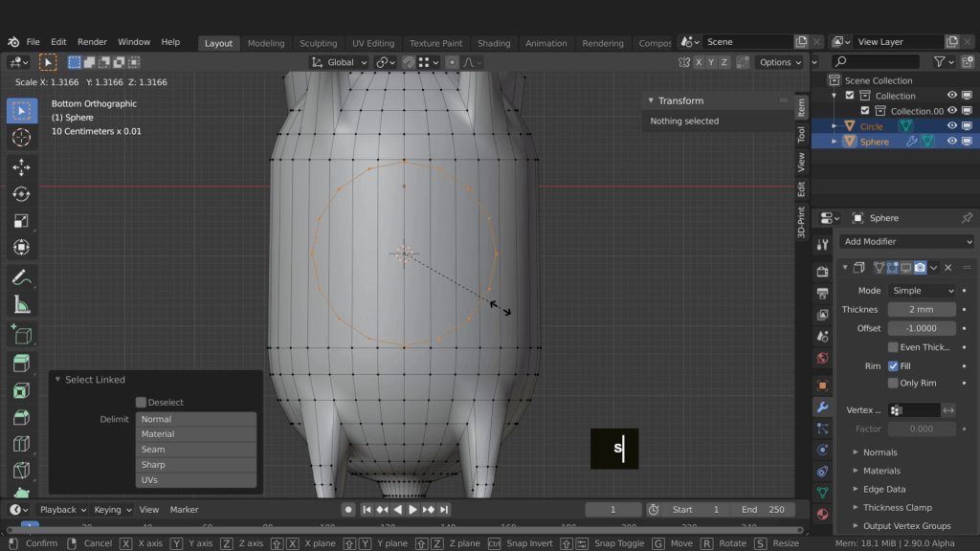This screenshot has height=551, width=980.
Task: Select the Cursor tool in toolbar
Action: (x=21, y=138)
